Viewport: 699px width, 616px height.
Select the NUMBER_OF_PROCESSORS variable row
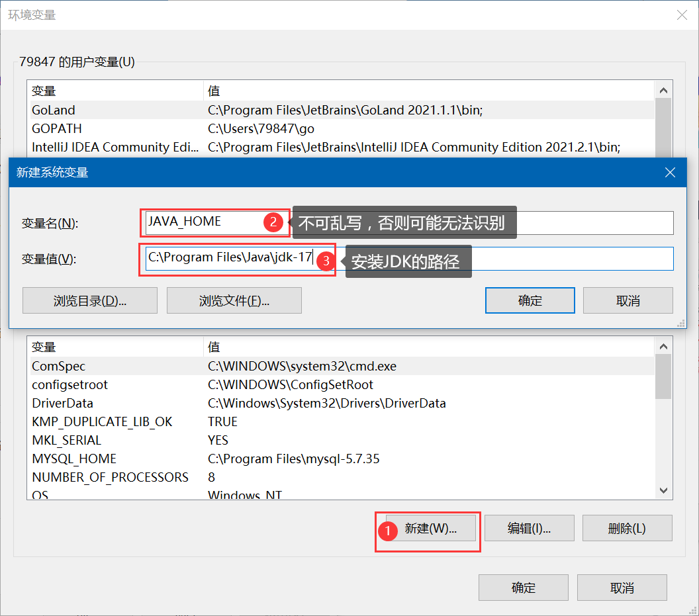tap(342, 477)
